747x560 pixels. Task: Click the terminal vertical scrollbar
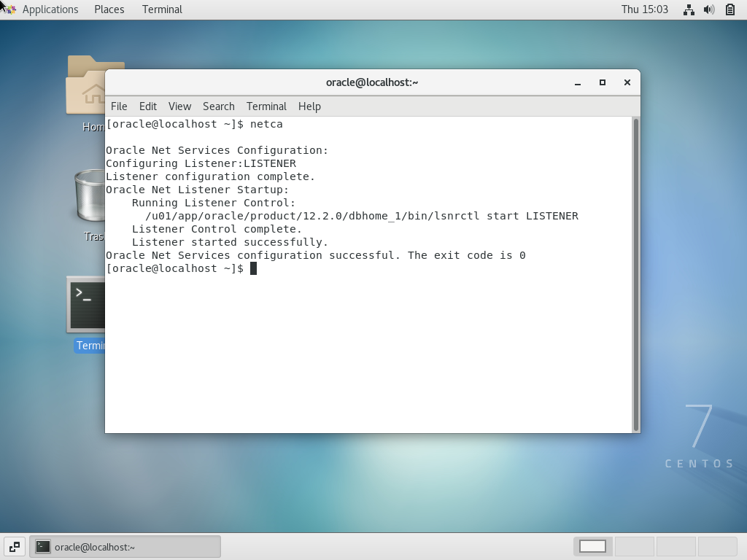[x=635, y=275]
